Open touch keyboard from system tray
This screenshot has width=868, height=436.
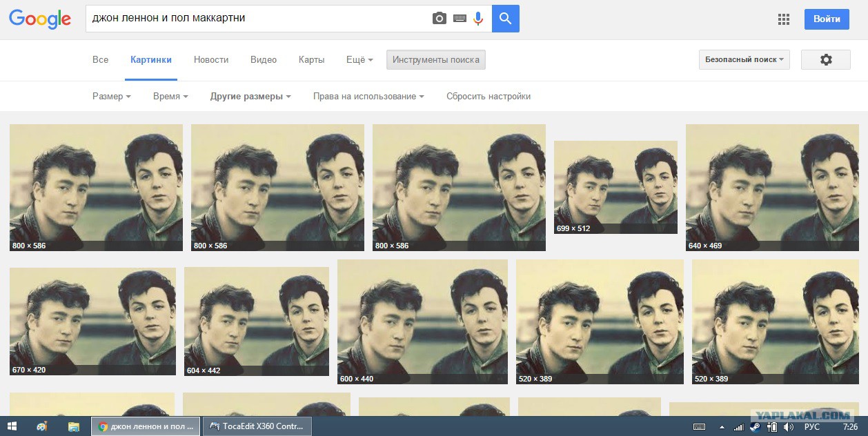click(699, 427)
